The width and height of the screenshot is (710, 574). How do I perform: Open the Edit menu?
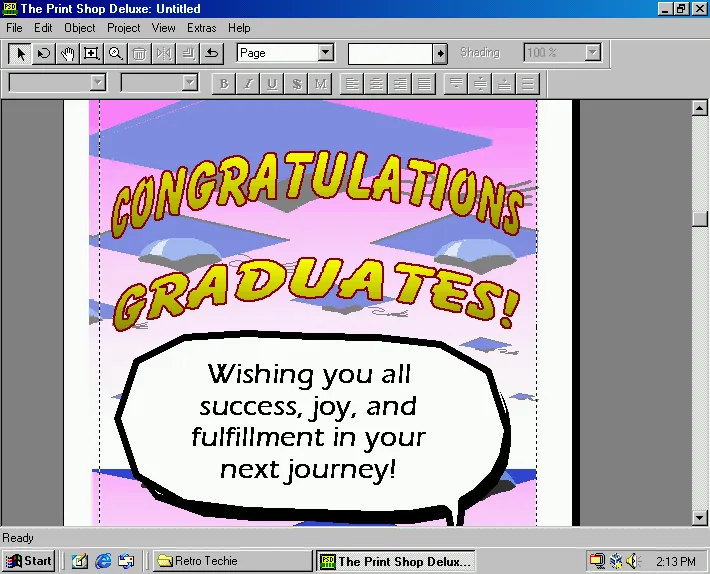pyautogui.click(x=43, y=28)
